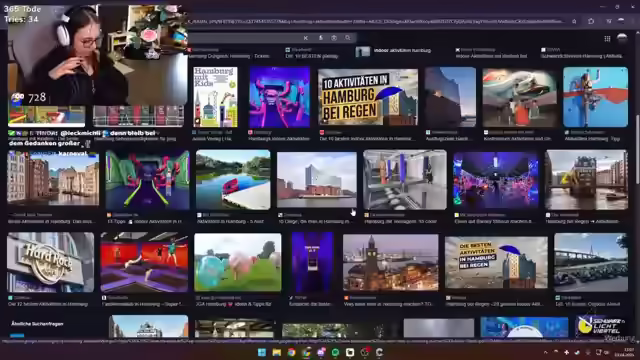Open the Windows Start menu
The image size is (640, 360).
click(262, 352)
